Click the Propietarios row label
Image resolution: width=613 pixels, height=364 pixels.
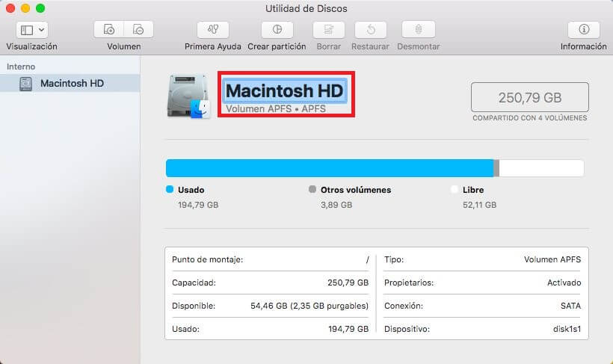point(409,283)
